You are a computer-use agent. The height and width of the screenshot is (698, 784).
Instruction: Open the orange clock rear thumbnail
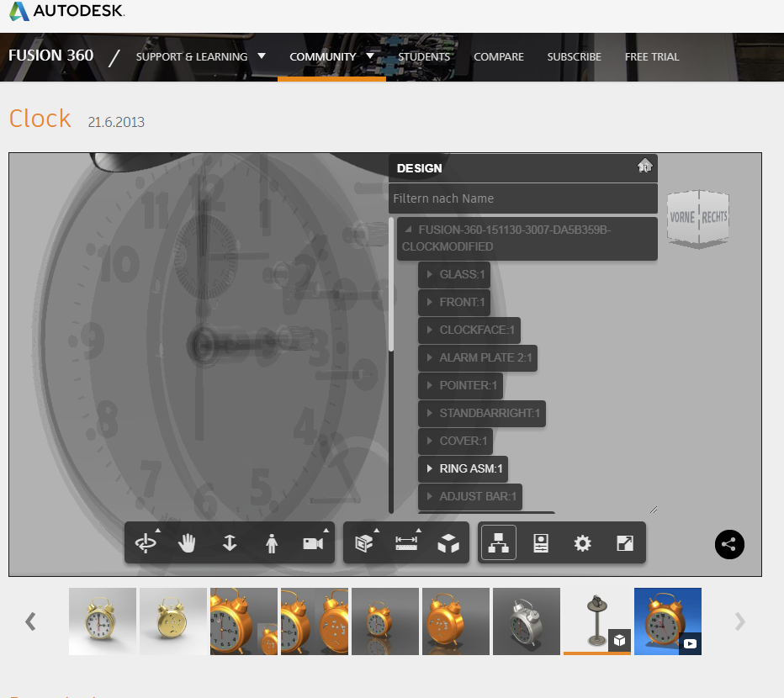455,621
